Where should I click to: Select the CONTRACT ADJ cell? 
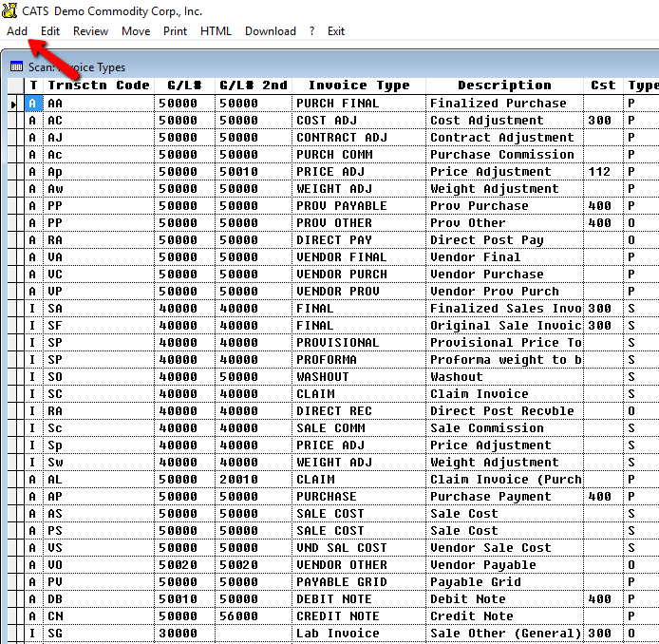click(359, 138)
